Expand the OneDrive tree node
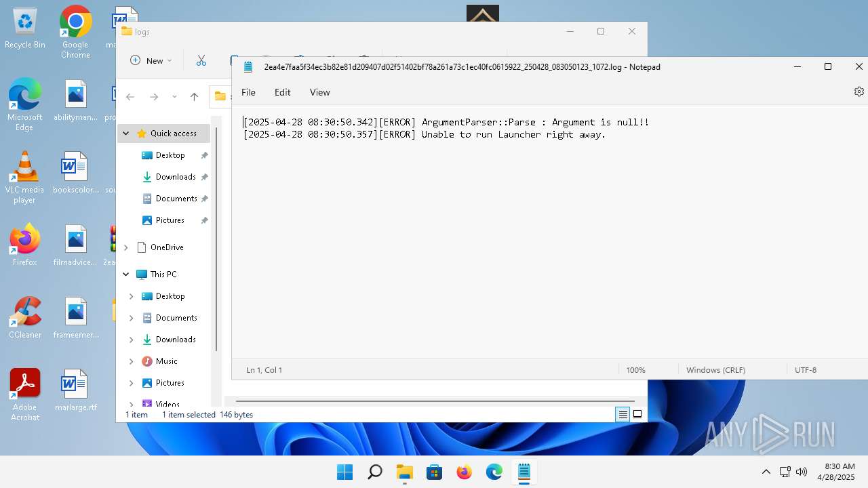The height and width of the screenshot is (488, 868). [125, 247]
